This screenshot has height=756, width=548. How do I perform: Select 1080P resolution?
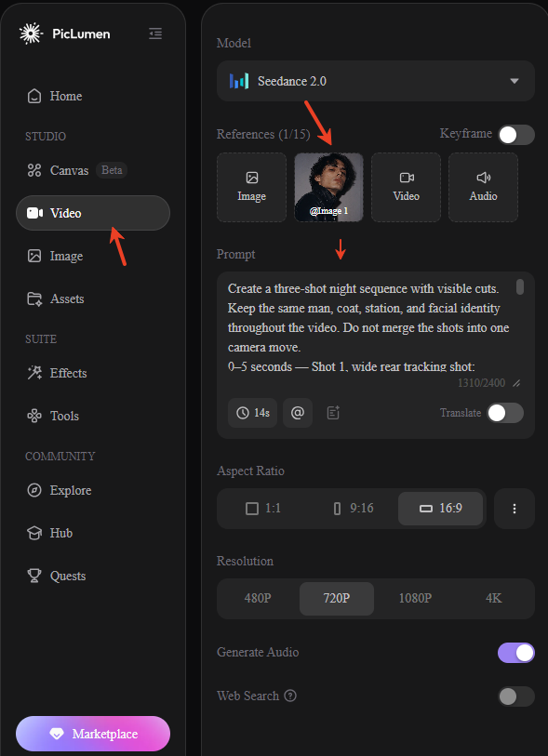[415, 598]
